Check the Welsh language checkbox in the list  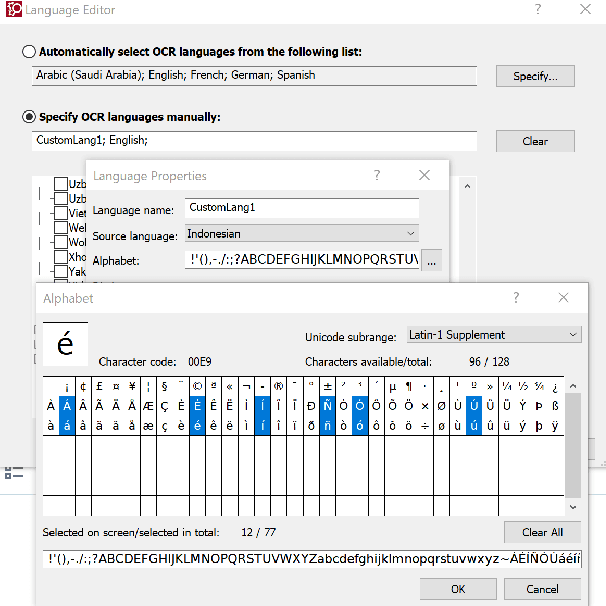click(61, 228)
